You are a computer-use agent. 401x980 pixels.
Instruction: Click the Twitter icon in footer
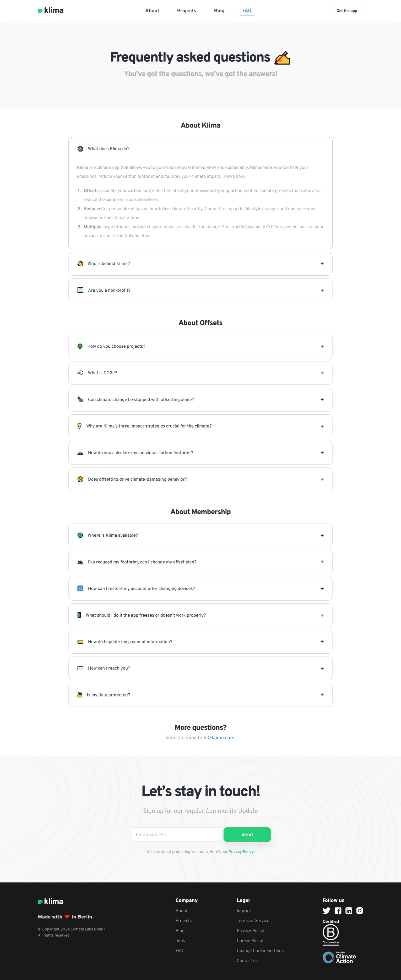pyautogui.click(x=326, y=910)
